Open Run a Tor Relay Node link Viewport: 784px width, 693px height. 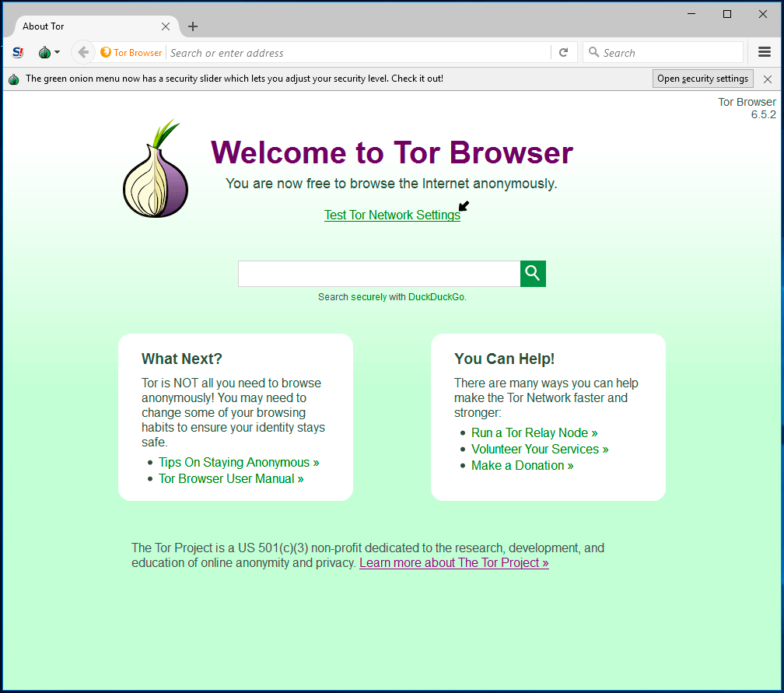534,433
